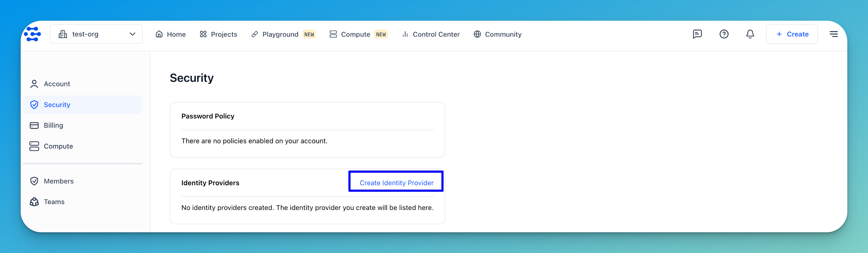Click the Identity Providers heading

[x=210, y=183]
